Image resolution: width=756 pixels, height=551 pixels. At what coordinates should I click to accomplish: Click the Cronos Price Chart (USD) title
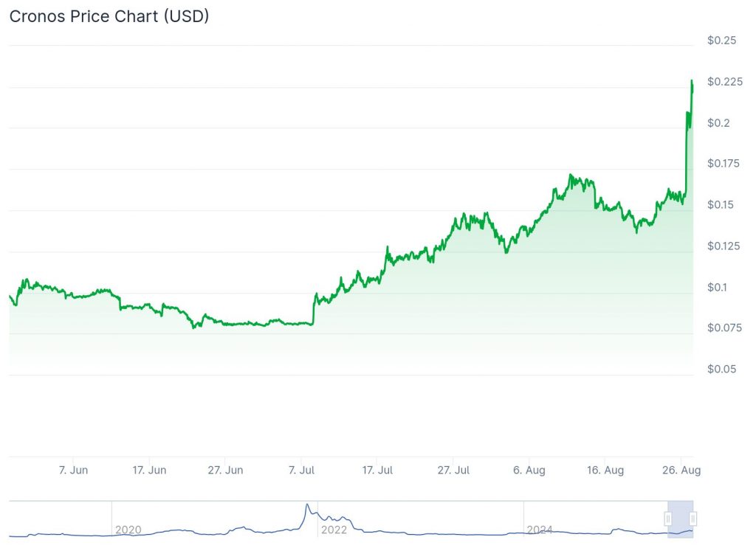point(109,16)
